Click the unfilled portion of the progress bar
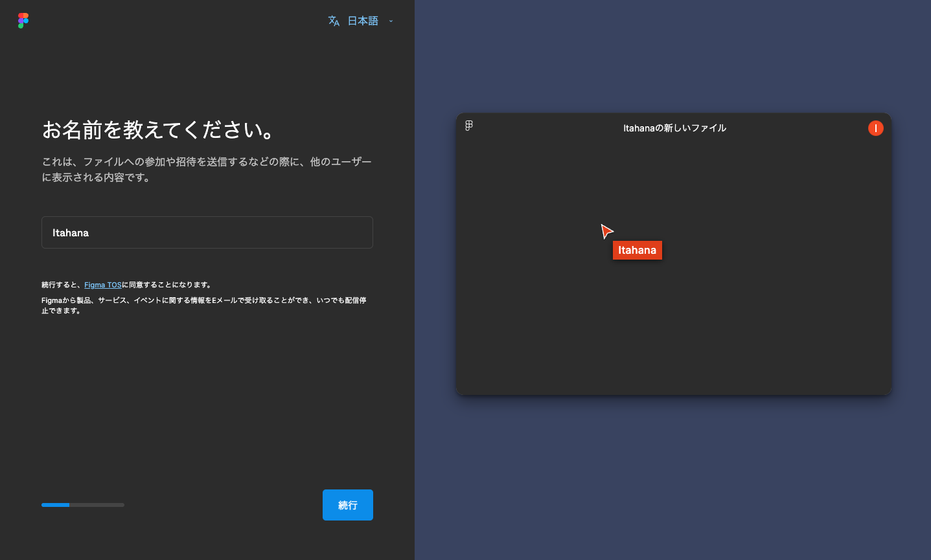This screenshot has width=931, height=560. pos(97,505)
